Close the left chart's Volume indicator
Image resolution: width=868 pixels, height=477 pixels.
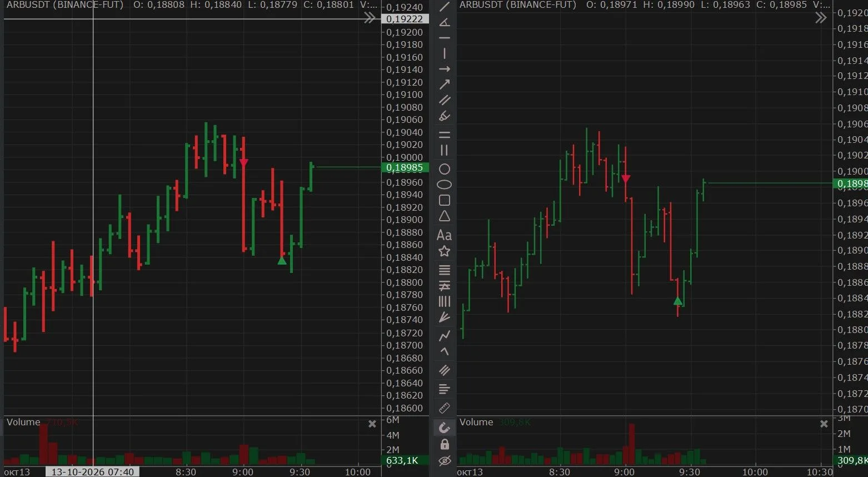(372, 424)
